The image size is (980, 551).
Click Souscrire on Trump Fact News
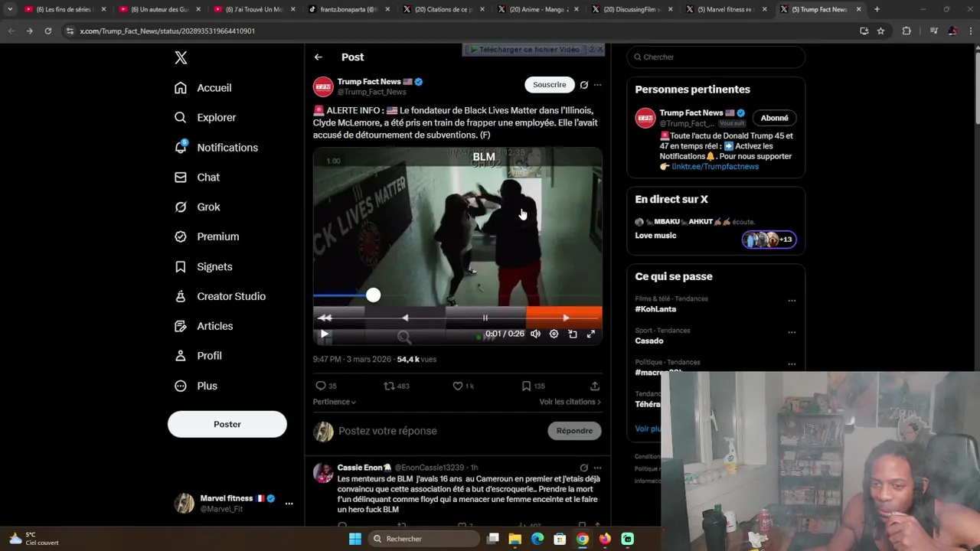tap(550, 85)
